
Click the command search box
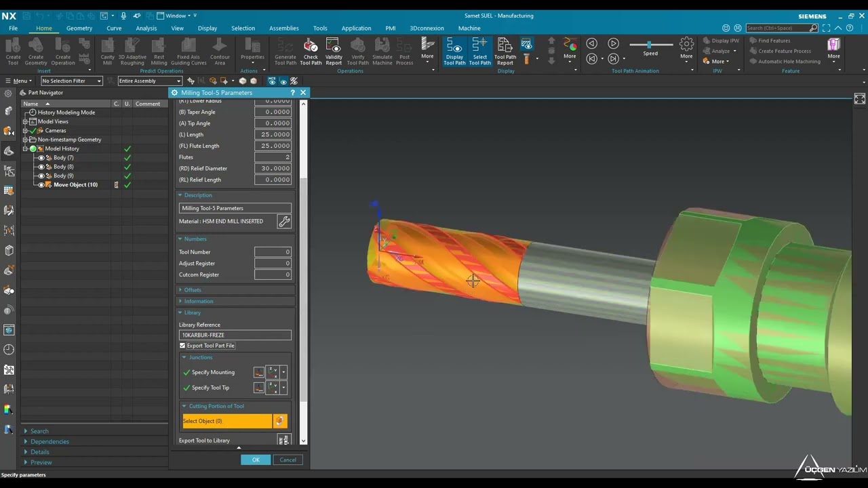click(x=781, y=28)
